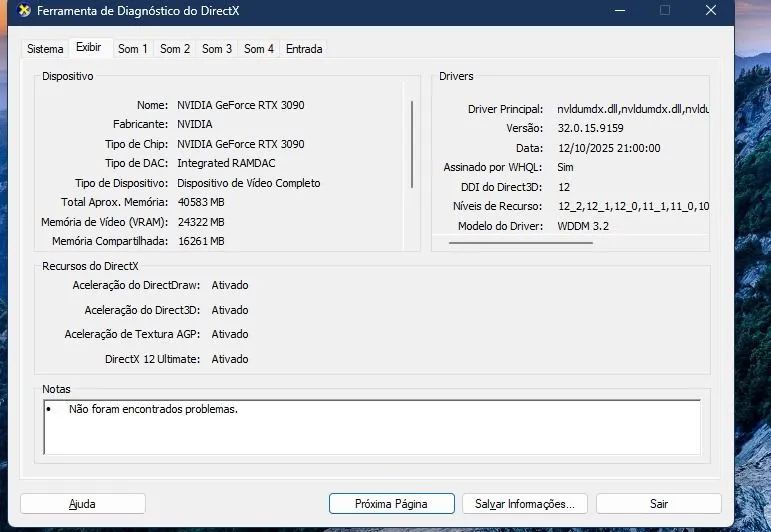Open the Som 1 tab
771x532 pixels.
[133, 49]
